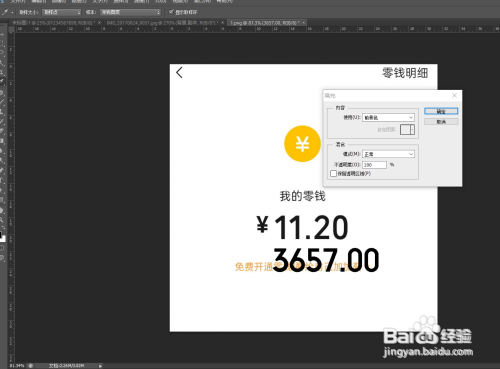The image size is (500, 369).
Task: Open the 模式 blending mode dropdown
Action: coord(388,154)
